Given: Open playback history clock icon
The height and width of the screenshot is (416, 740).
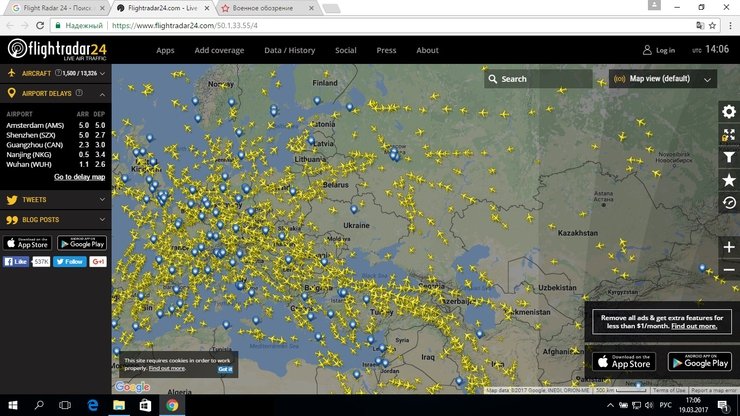Looking at the screenshot, I should [x=729, y=203].
